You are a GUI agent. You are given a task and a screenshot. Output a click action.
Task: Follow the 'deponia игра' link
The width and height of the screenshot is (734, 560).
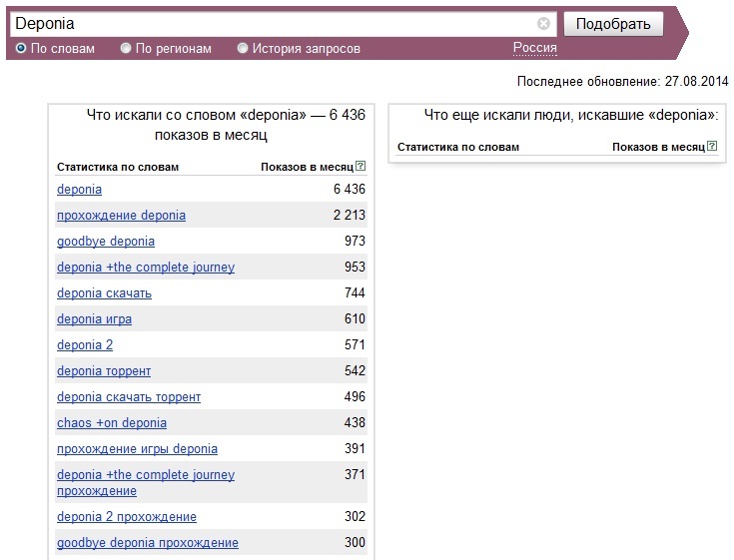tap(94, 319)
